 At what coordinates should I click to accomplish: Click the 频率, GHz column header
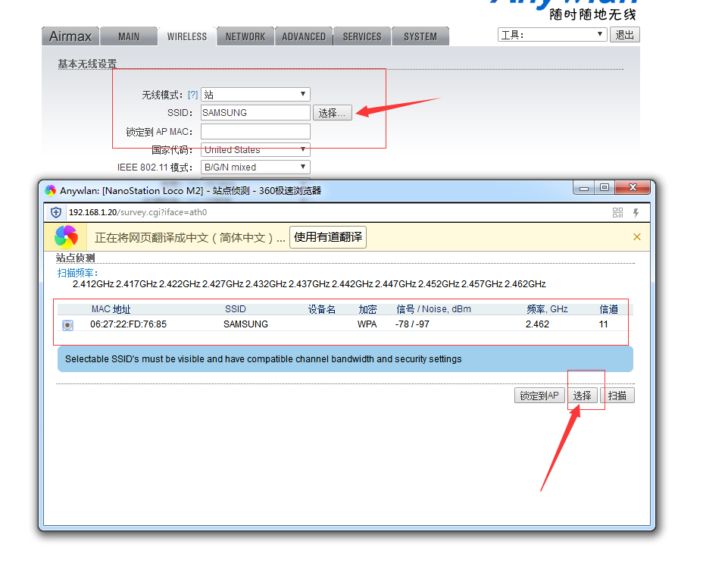tap(548, 309)
